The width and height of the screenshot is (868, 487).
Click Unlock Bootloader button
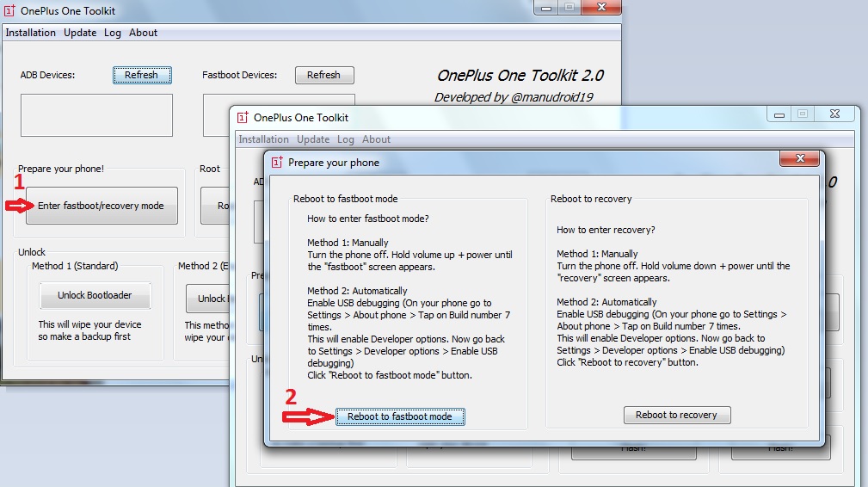click(x=95, y=295)
